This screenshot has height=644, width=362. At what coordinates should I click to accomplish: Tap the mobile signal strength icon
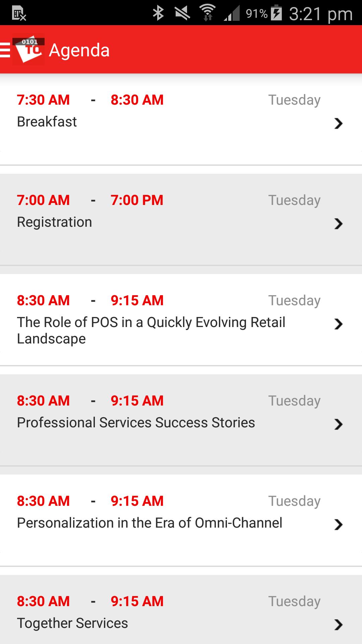click(232, 14)
